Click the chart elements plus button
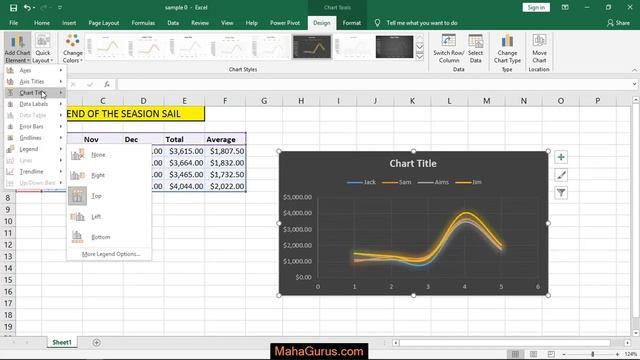 tap(561, 157)
